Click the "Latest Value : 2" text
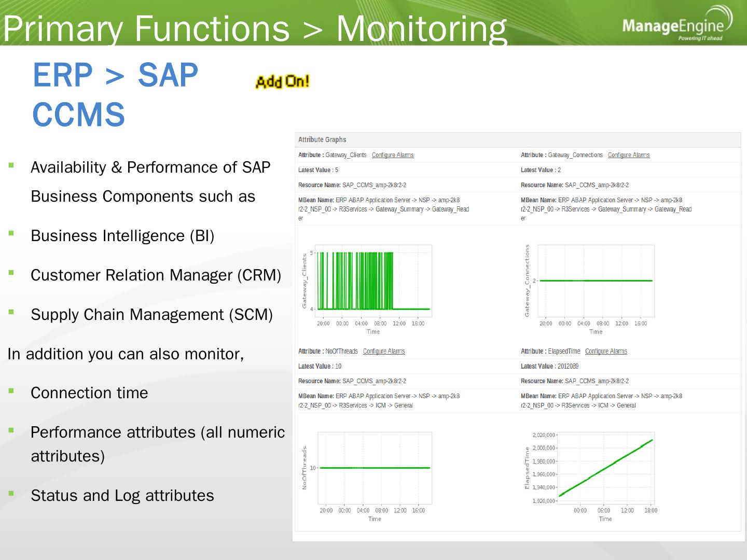The image size is (747, 560). click(x=541, y=170)
